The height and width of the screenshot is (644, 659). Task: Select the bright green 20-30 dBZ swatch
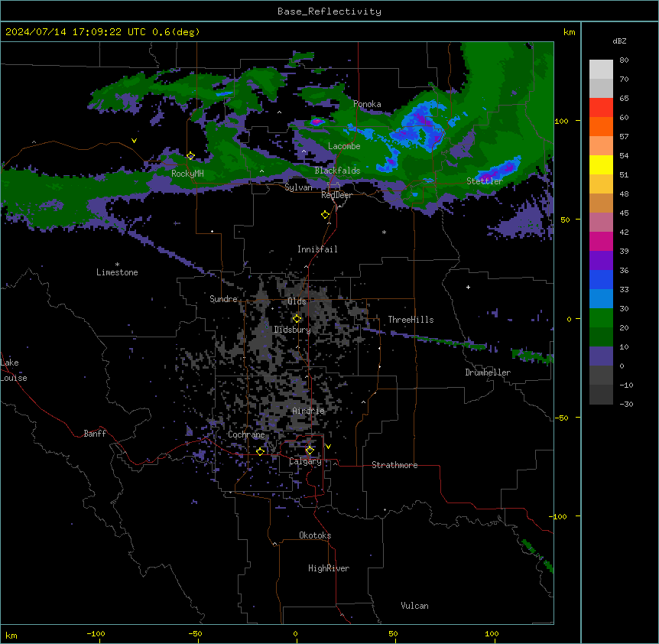[x=601, y=318]
